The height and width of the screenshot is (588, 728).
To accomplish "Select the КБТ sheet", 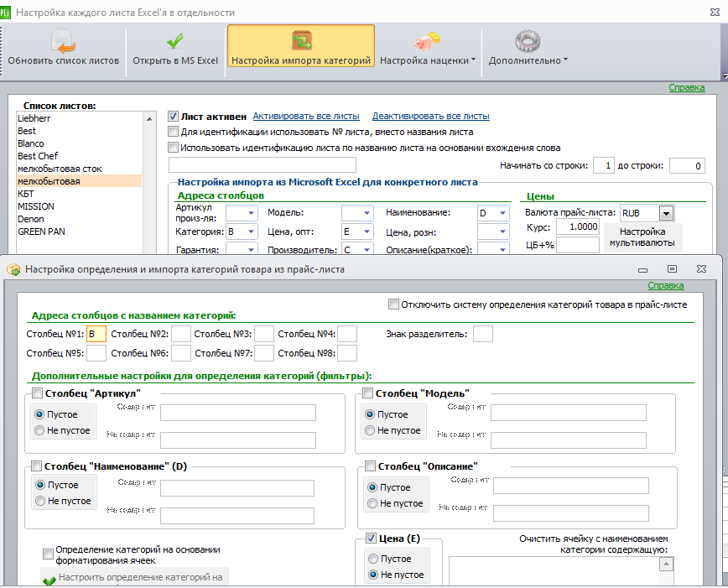I will pyautogui.click(x=79, y=194).
